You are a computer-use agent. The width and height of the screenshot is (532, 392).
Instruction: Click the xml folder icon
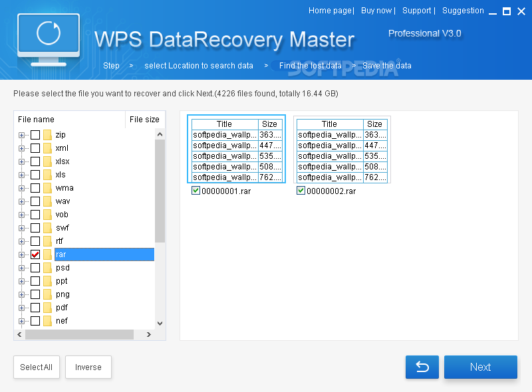tap(47, 148)
